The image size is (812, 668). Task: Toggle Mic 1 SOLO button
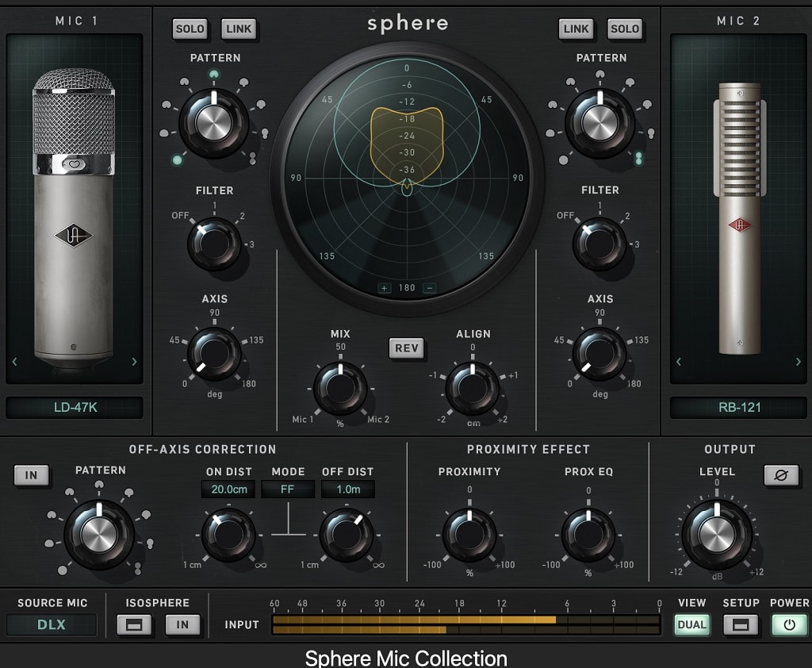pyautogui.click(x=190, y=29)
